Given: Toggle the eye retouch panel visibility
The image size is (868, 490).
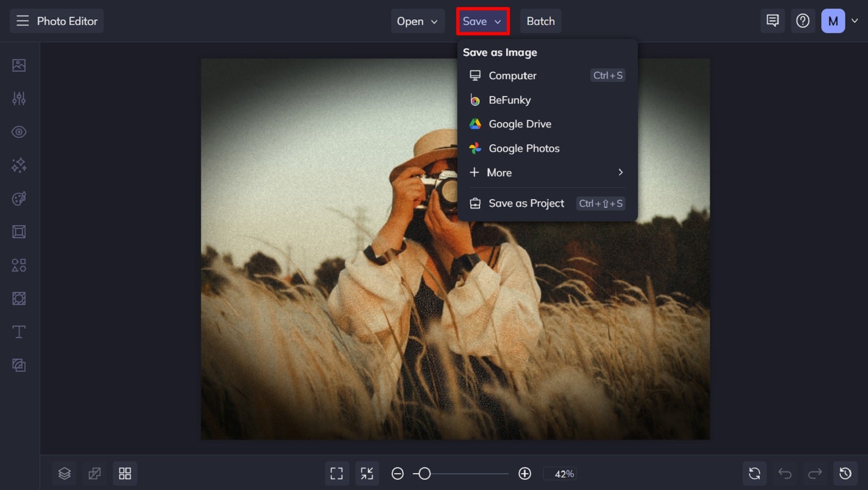Looking at the screenshot, I should coord(19,132).
